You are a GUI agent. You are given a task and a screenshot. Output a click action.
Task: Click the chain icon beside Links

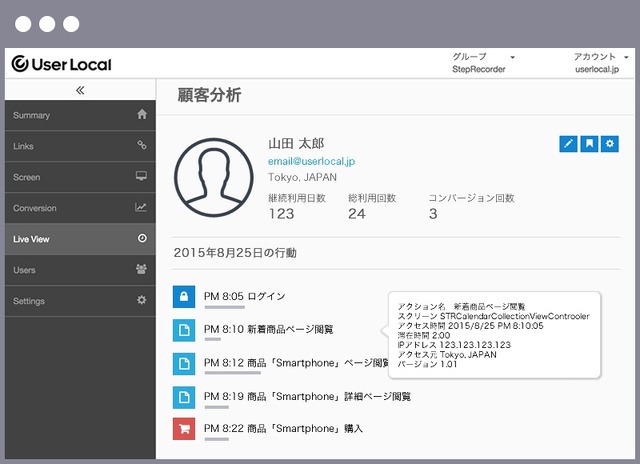coord(142,145)
